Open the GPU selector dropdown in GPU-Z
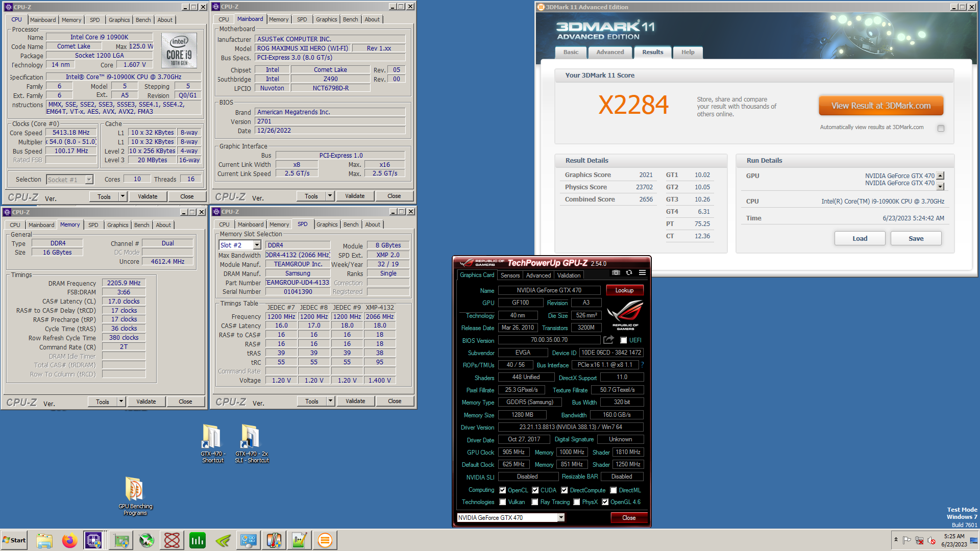980x551 pixels. tap(561, 517)
